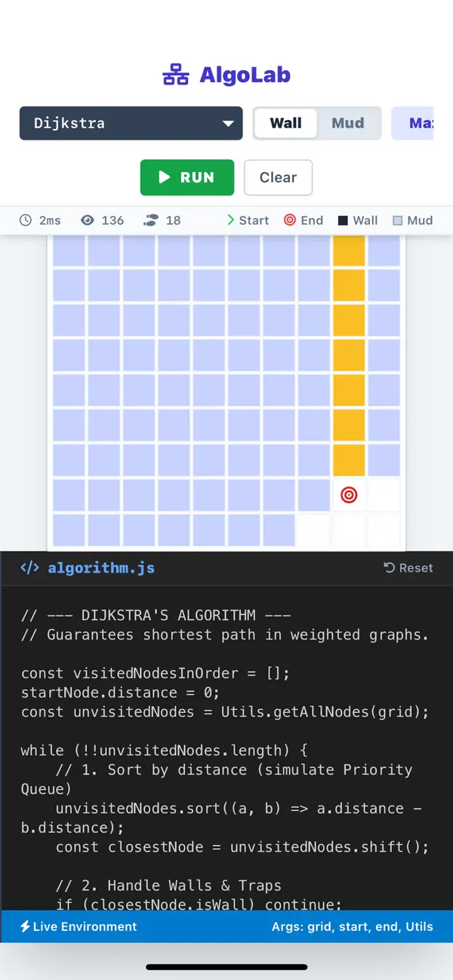Clear the grid with the Clear button
The height and width of the screenshot is (980, 453).
(x=278, y=177)
